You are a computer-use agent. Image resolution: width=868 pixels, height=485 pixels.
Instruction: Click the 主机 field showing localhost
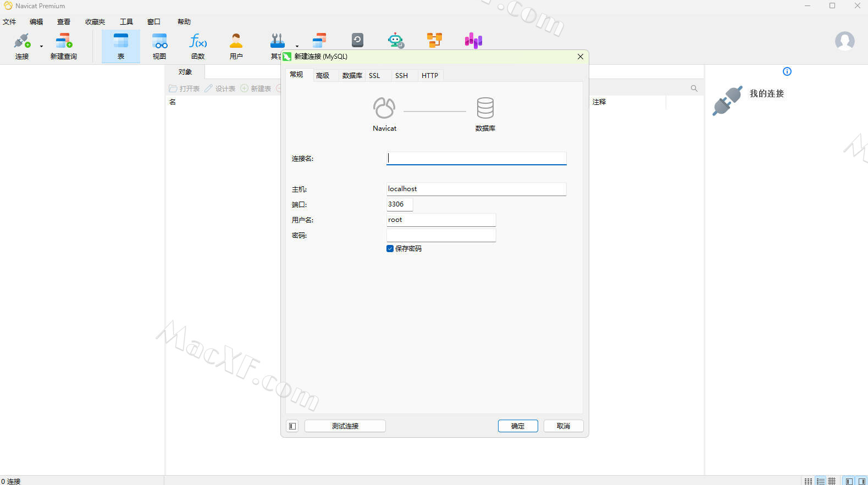point(476,189)
